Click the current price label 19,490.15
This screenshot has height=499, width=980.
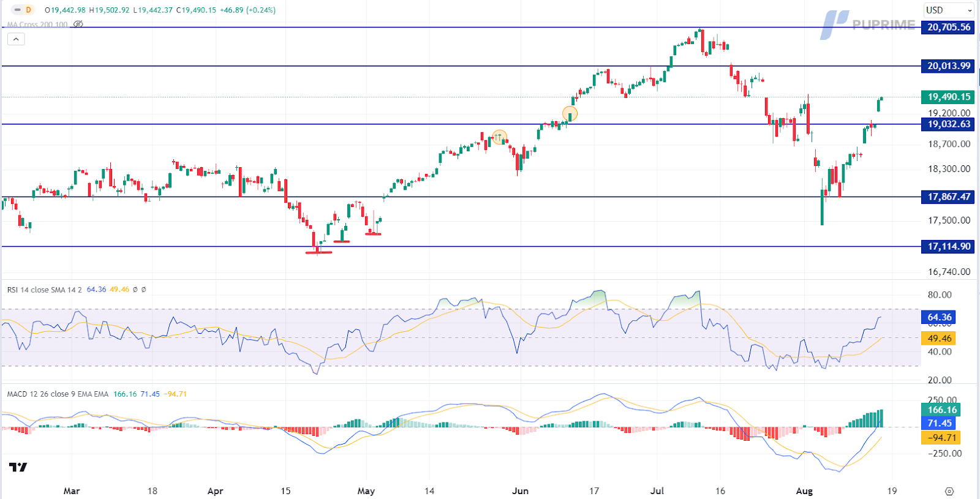[948, 97]
